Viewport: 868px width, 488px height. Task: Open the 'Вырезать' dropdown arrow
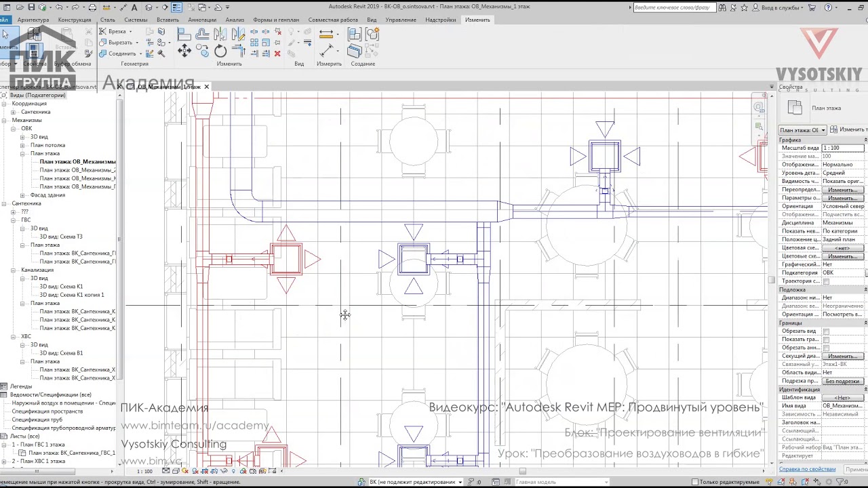(x=138, y=42)
